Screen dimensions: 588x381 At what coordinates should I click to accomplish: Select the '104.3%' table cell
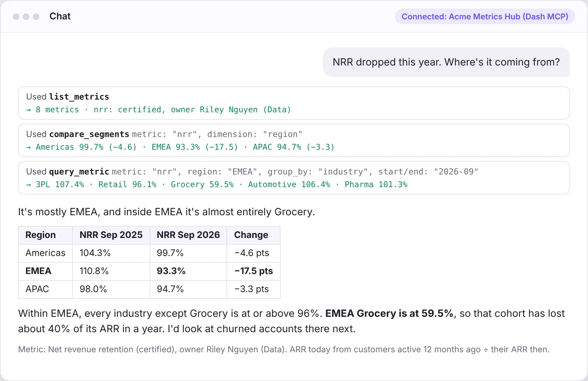[111, 253]
